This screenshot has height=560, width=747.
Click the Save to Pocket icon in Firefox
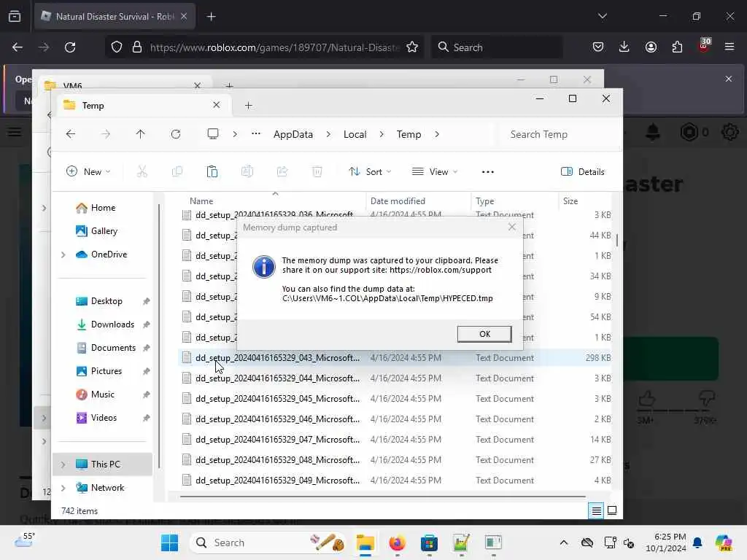click(x=598, y=47)
